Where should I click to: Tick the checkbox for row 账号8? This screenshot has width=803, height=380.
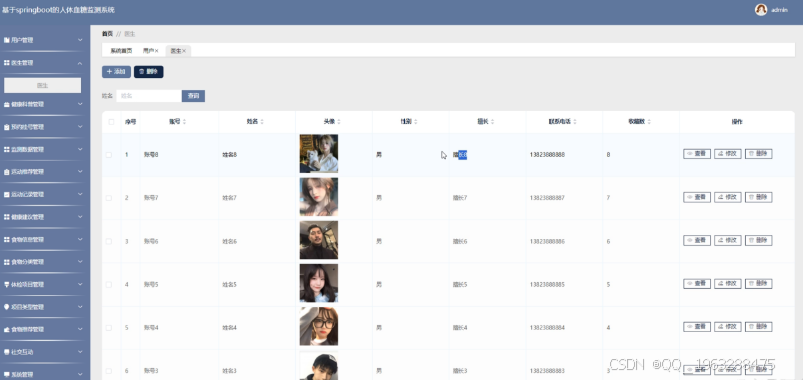click(x=109, y=155)
